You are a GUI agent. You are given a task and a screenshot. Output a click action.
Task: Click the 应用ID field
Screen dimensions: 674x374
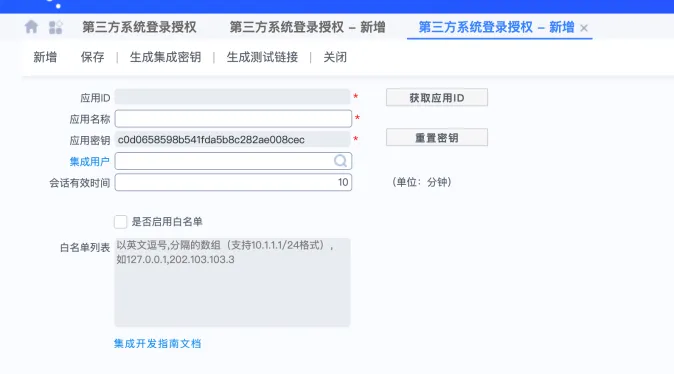[232, 97]
